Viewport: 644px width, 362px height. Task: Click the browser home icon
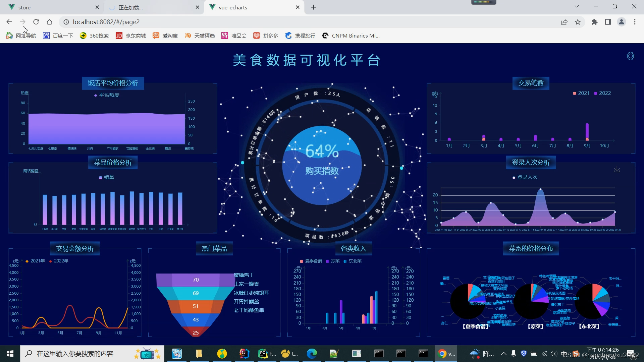(50, 22)
